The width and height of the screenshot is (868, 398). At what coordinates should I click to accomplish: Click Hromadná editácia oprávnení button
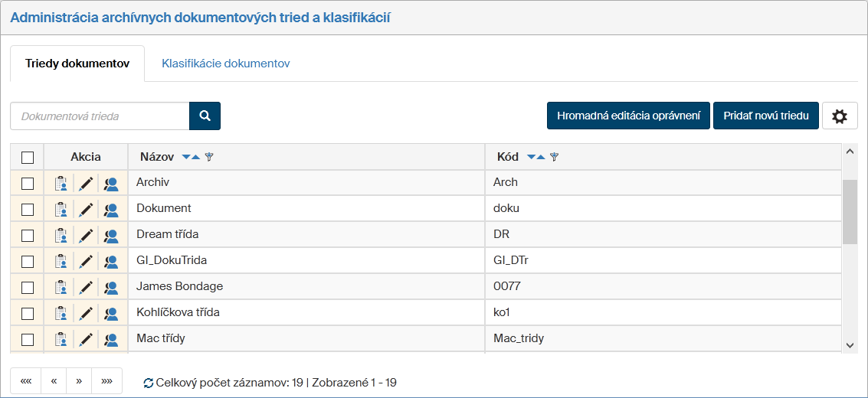628,116
